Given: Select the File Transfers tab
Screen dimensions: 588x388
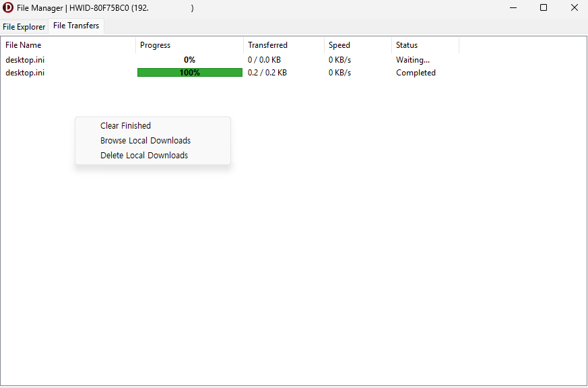Looking at the screenshot, I should click(x=76, y=26).
